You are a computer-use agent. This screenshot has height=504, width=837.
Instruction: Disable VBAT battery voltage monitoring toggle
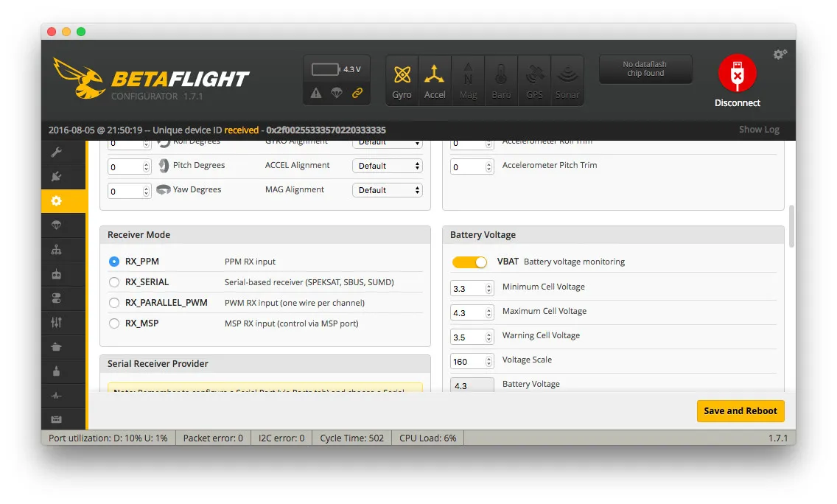469,262
